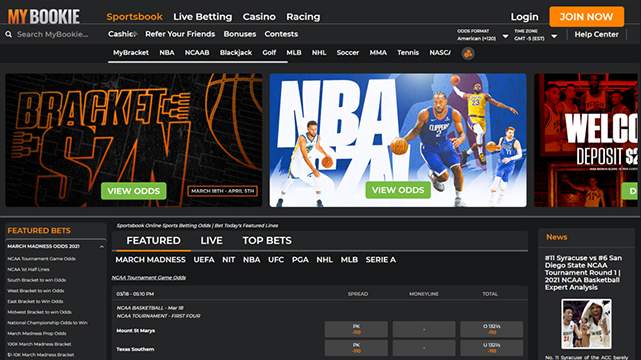Pick Mount St Marys PK spread

(x=356, y=329)
